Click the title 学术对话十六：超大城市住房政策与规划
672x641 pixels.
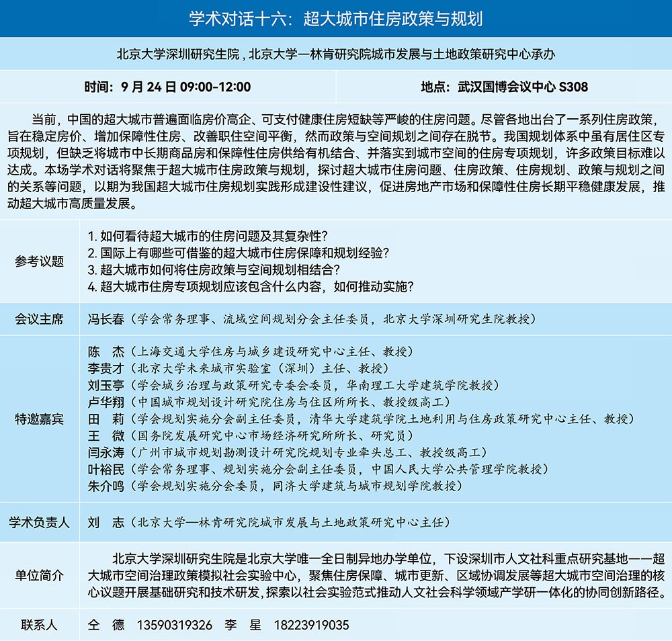(336, 19)
